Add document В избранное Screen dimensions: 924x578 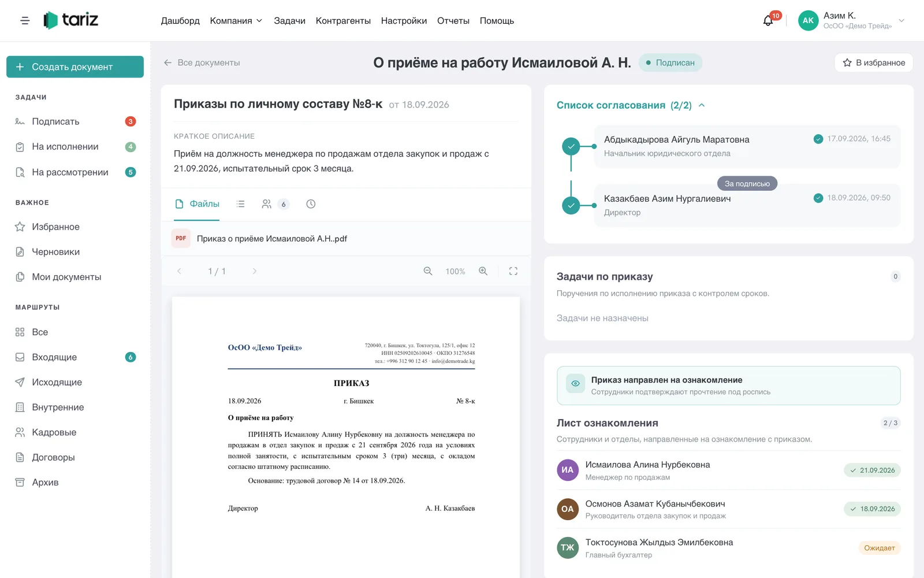coord(873,62)
